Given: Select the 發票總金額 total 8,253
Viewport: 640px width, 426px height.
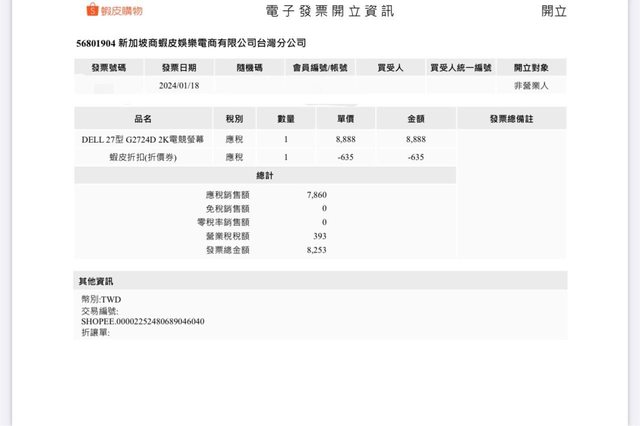Looking at the screenshot, I should pos(316,250).
